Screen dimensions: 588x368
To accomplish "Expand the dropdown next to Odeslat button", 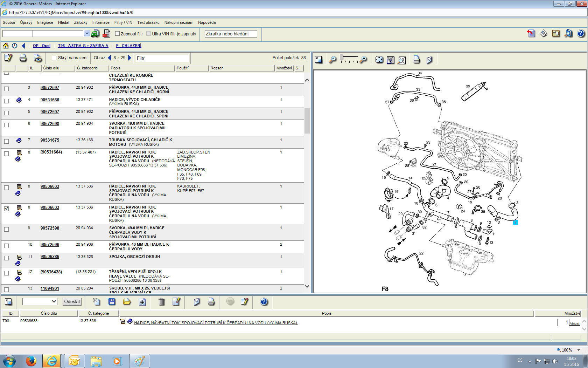I will 54,301.
